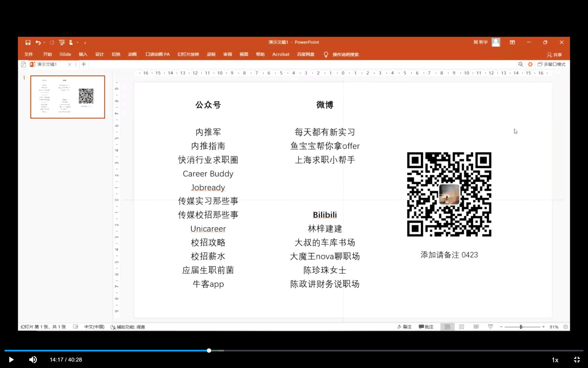Start slideshow from beginning via toolbar icon
588x368 pixels.
point(62,43)
